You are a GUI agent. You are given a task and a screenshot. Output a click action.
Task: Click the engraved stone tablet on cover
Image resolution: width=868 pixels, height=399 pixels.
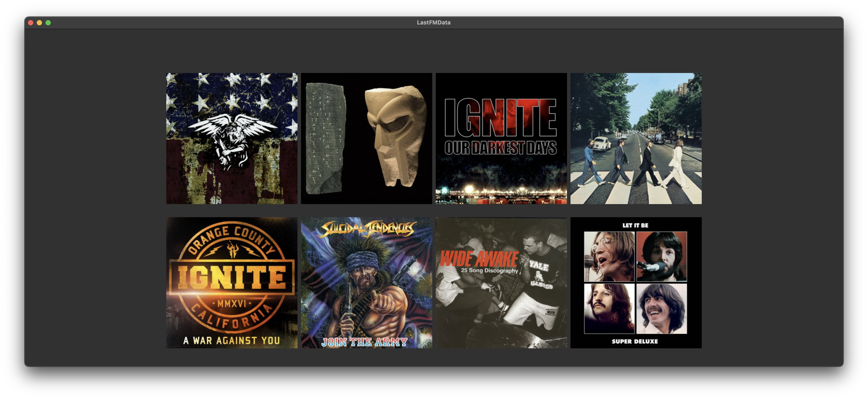(325, 138)
